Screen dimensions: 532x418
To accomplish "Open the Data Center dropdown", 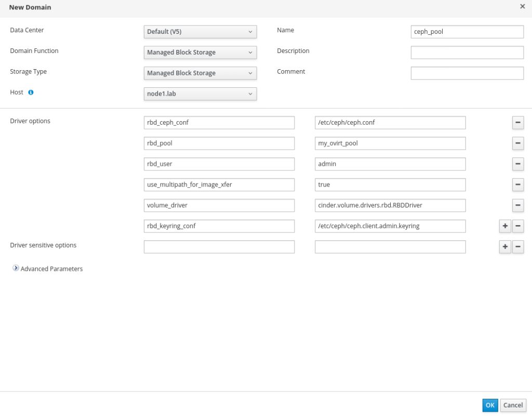I will 200,32.
